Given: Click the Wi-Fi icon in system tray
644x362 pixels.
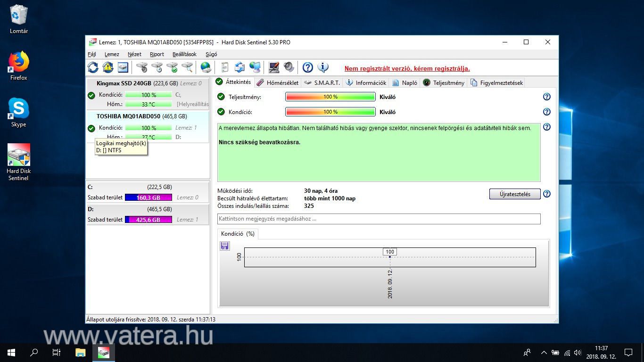Looking at the screenshot, I should coord(567,352).
